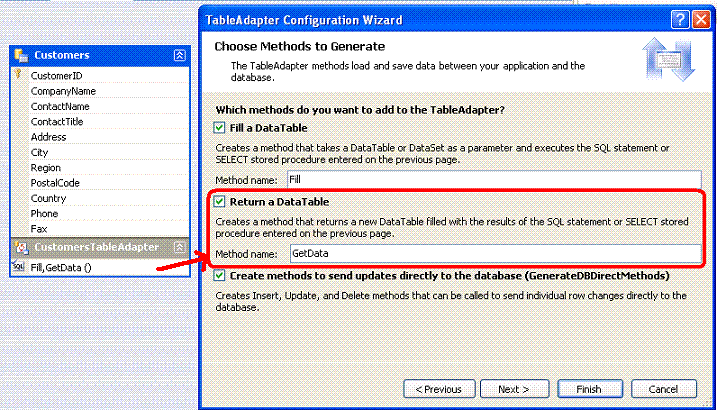
Task: Collapse the Customers table header
Action: tap(179, 55)
